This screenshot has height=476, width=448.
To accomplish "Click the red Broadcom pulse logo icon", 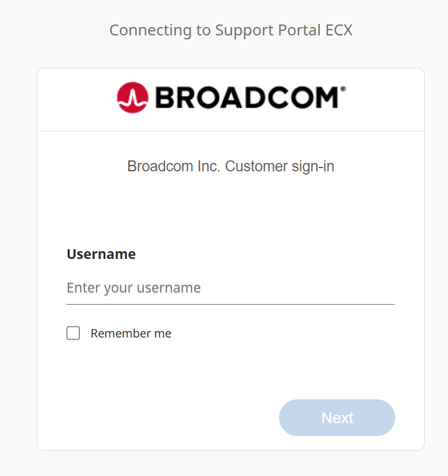I will click(x=133, y=98).
